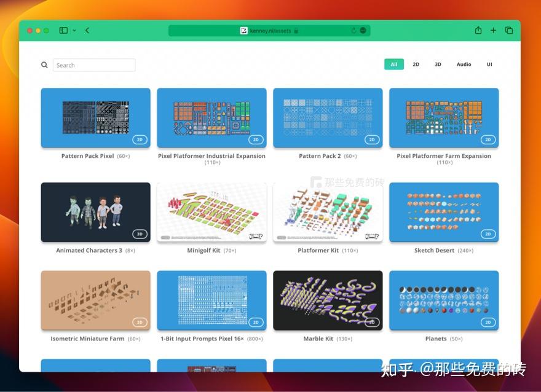Click Pixel Platformer Farm Expansion title link
The height and width of the screenshot is (392, 541).
pos(444,156)
